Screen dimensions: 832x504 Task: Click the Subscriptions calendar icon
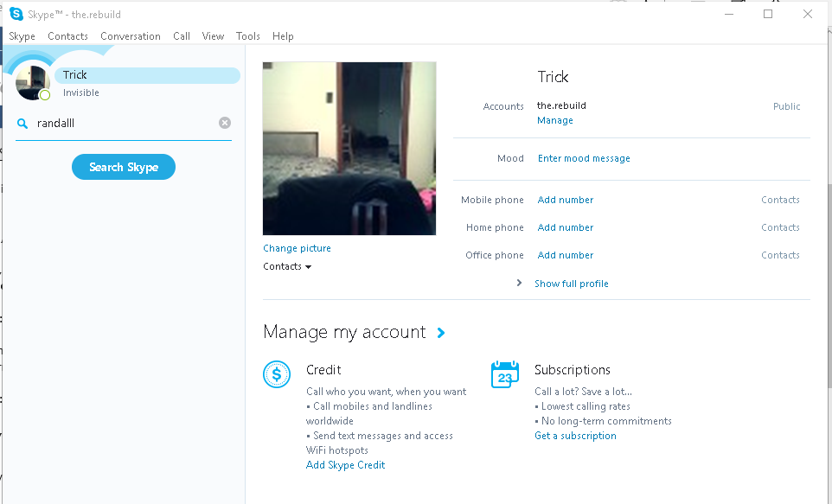coord(505,374)
